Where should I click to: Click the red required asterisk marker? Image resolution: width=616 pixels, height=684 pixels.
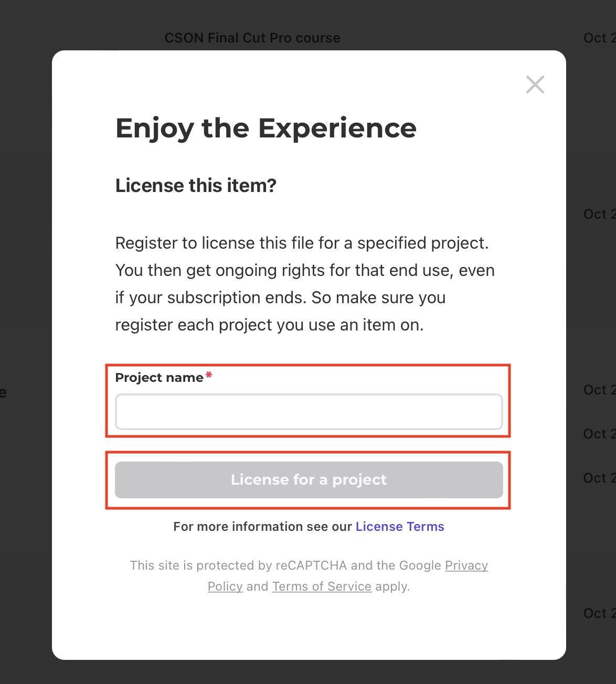click(x=209, y=375)
